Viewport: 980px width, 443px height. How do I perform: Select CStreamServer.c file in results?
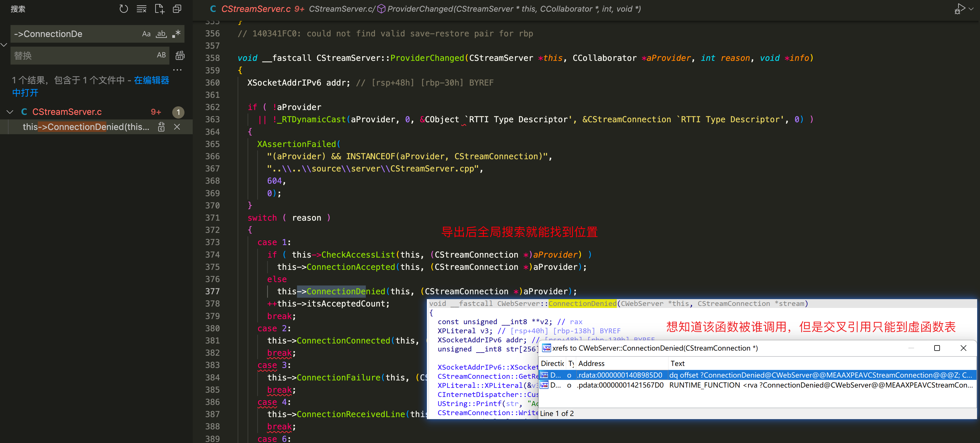tap(67, 112)
